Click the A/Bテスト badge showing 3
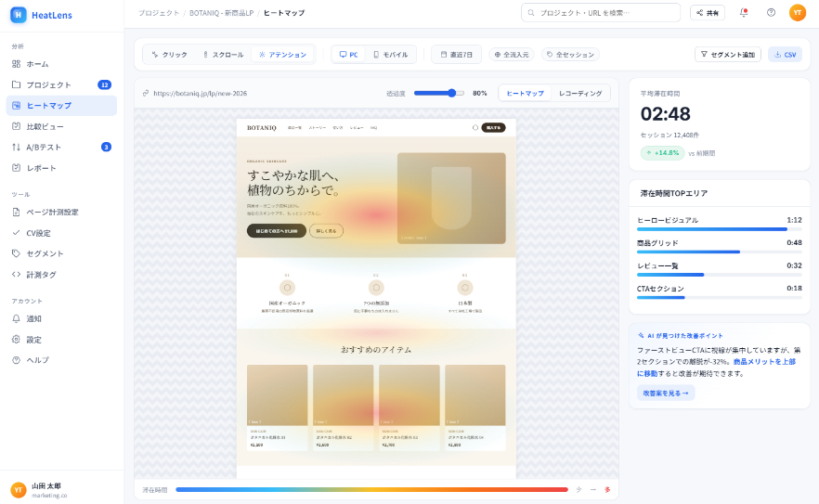This screenshot has width=819, height=504. (x=106, y=147)
